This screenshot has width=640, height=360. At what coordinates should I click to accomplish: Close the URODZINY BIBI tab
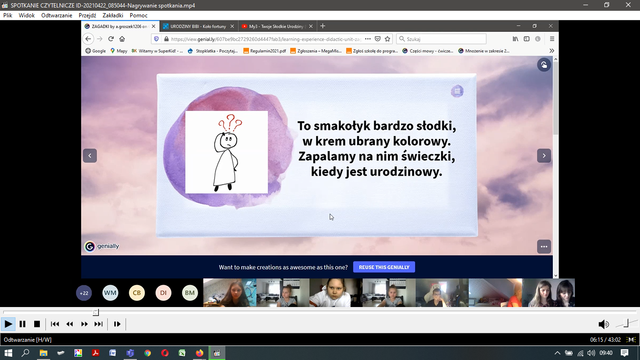232,26
